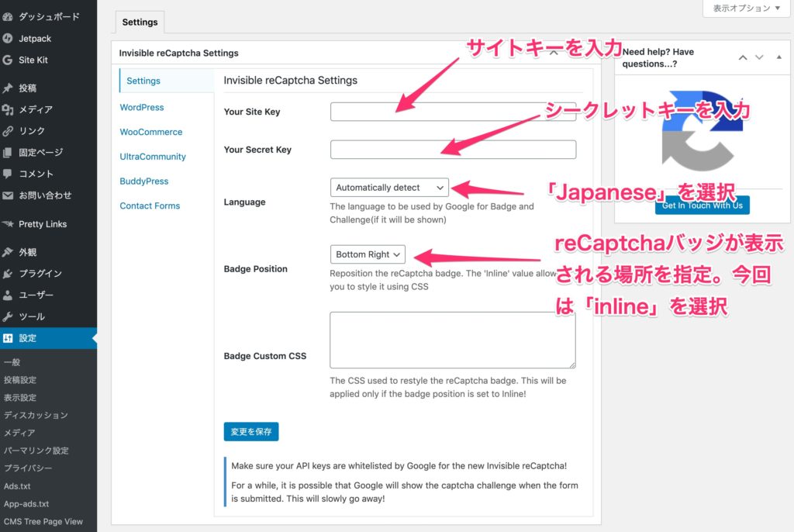The width and height of the screenshot is (794, 532).
Task: Move help panel up with up chevron
Action: point(742,57)
